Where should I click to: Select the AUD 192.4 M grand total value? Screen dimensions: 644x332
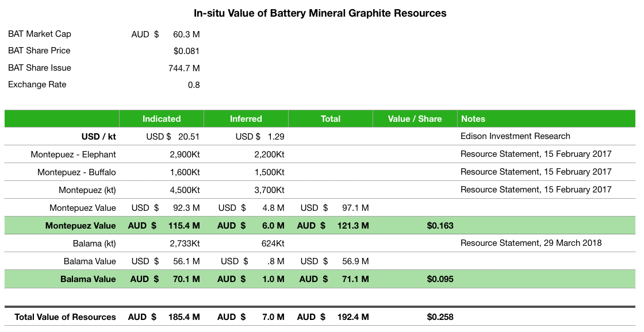333,317
